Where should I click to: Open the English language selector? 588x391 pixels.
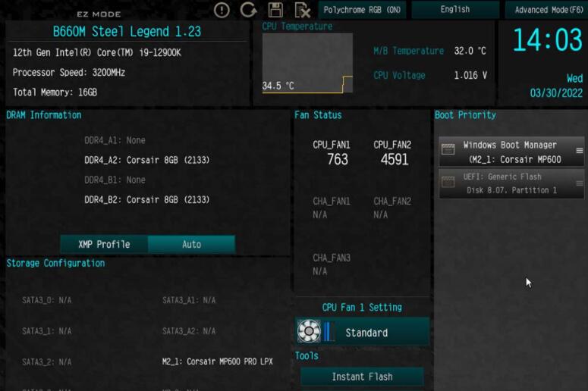pyautogui.click(x=454, y=10)
